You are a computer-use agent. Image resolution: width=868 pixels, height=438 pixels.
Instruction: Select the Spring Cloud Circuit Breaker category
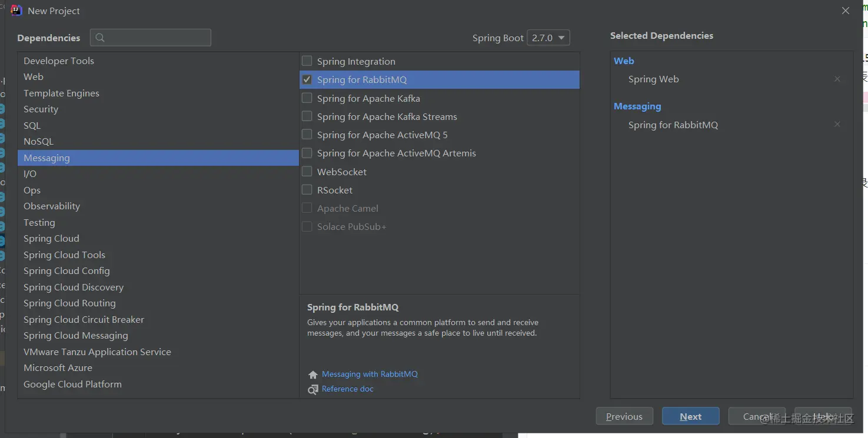pos(158,319)
